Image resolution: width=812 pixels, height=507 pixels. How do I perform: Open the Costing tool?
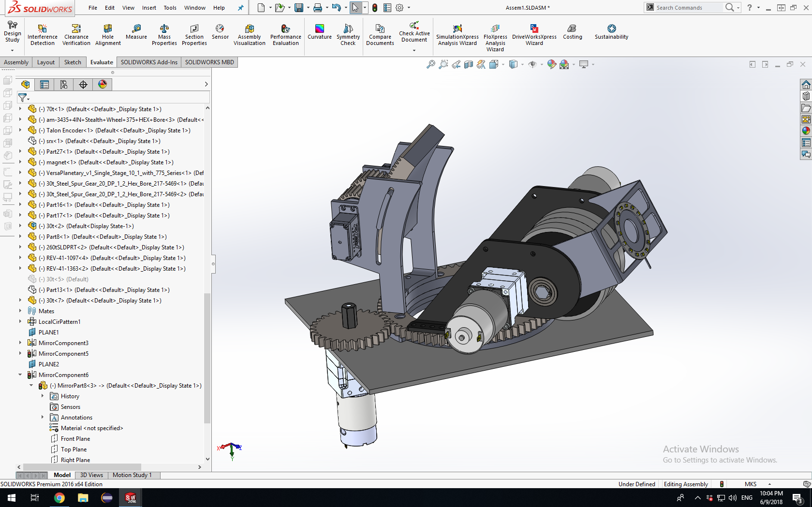pyautogui.click(x=573, y=32)
